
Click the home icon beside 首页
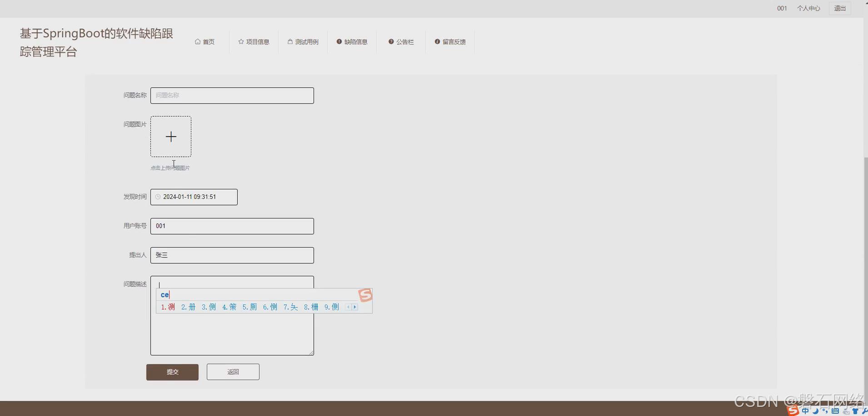[198, 42]
